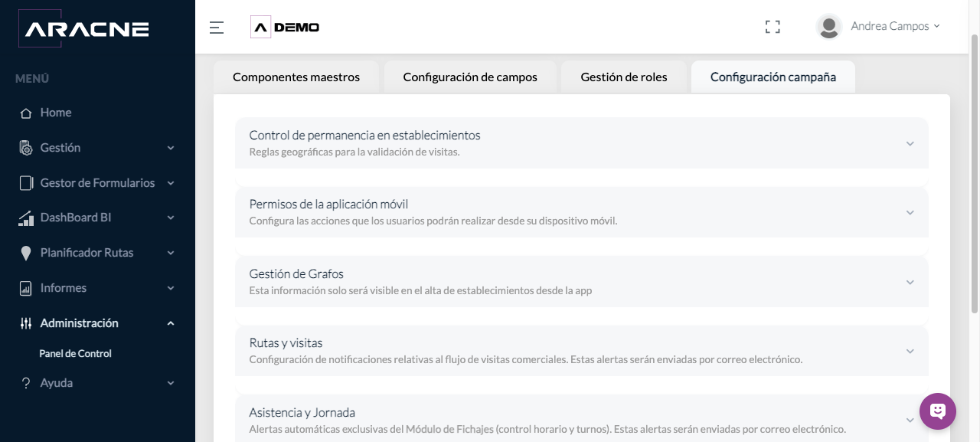Switch to Configuración de campos tab

point(470,77)
